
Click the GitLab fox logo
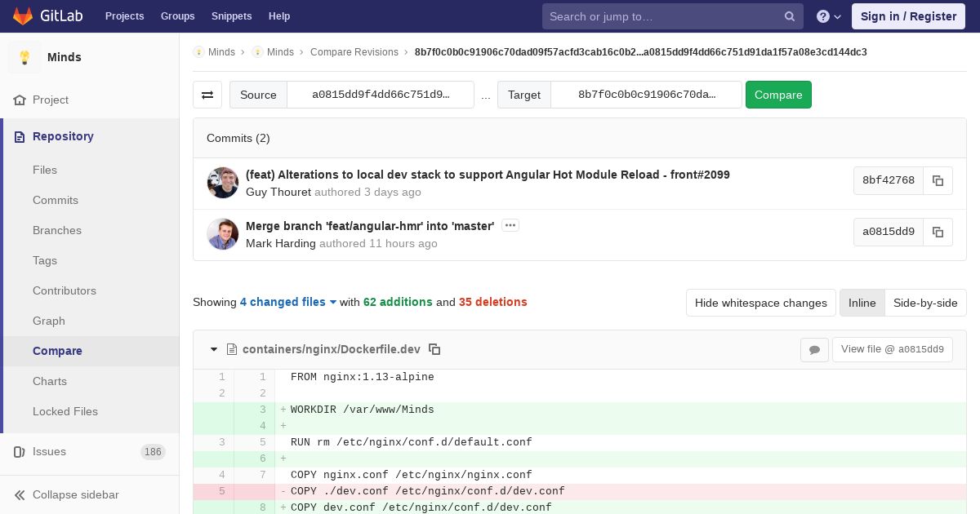pos(23,16)
